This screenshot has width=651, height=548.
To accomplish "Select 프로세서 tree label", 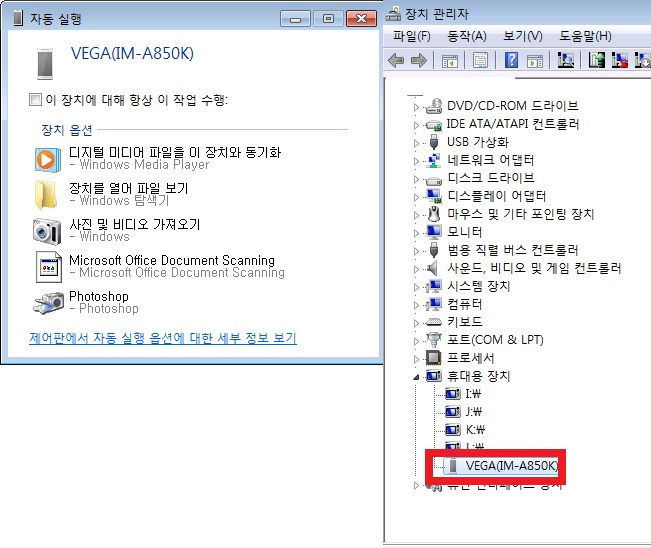I will [x=470, y=357].
